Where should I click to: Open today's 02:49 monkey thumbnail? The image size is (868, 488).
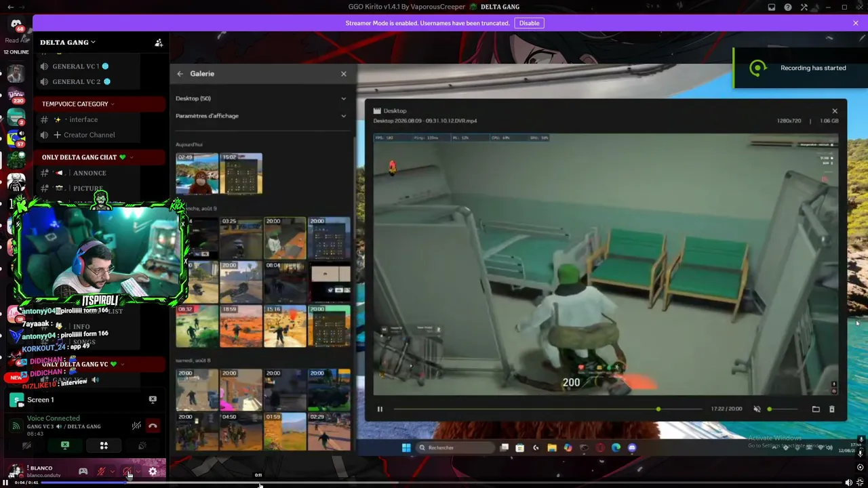point(197,174)
